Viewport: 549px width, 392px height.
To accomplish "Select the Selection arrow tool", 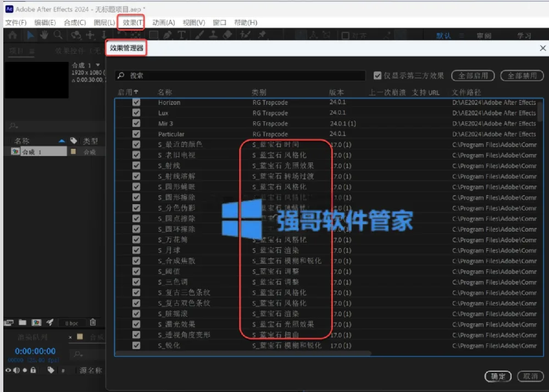I will pos(30,35).
